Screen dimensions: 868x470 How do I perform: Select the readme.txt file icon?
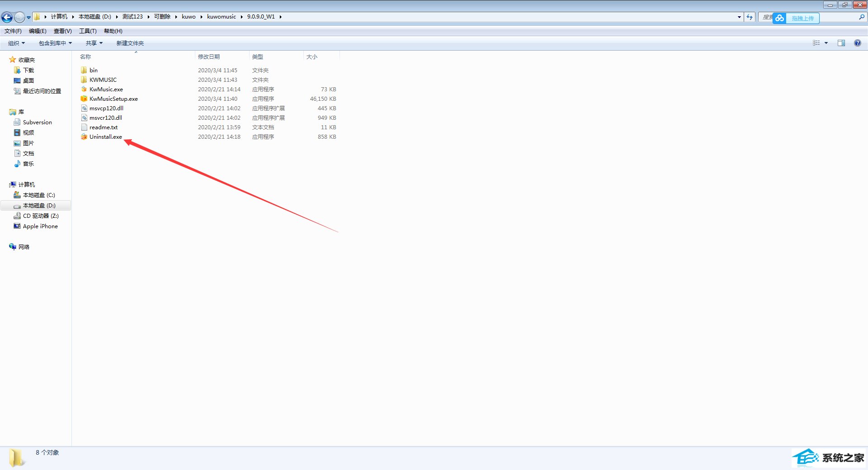(x=84, y=127)
